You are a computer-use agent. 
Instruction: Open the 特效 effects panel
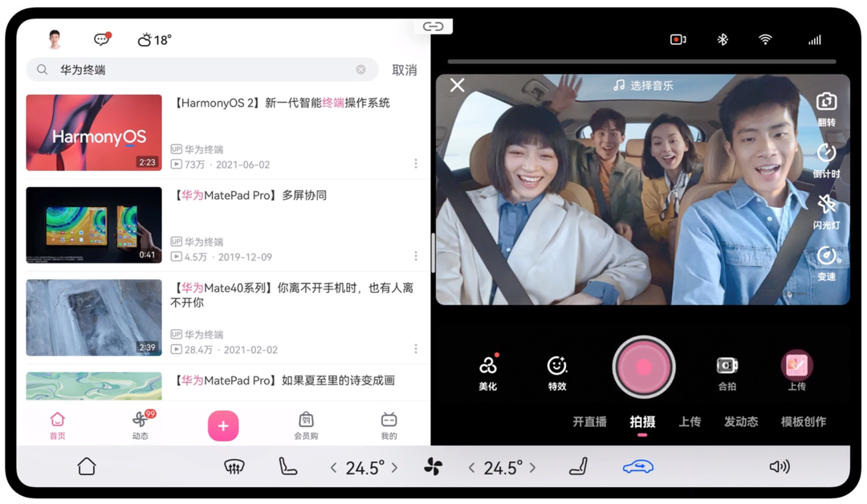(557, 367)
